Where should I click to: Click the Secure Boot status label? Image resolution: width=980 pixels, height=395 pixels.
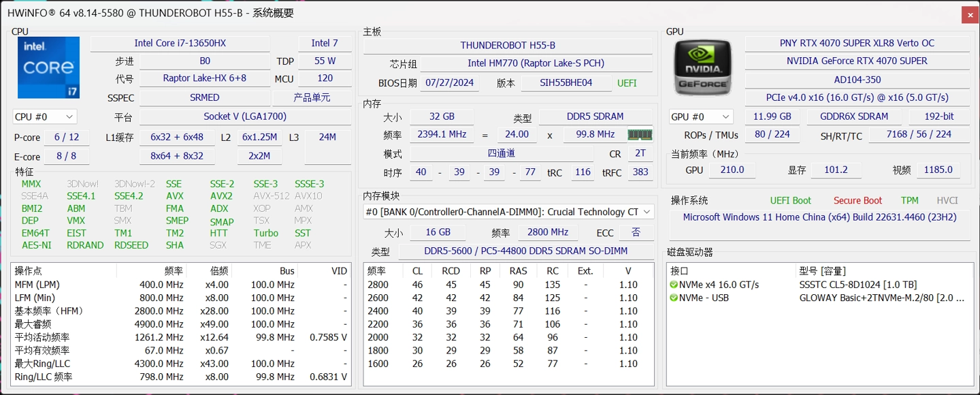(857, 200)
